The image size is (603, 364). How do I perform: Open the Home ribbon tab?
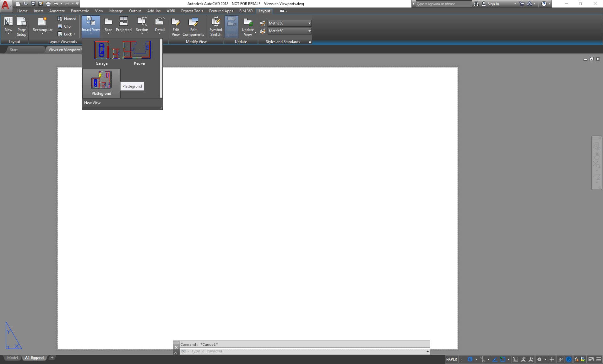point(22,11)
